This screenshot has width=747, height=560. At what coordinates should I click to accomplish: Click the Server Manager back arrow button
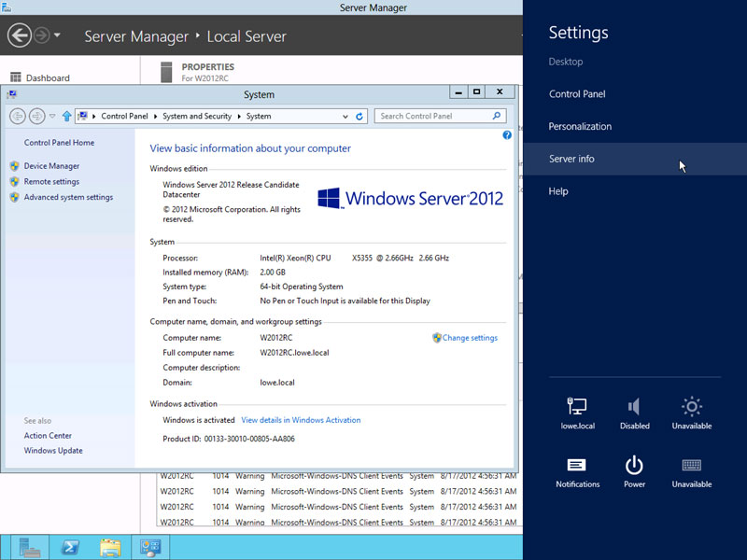click(19, 35)
